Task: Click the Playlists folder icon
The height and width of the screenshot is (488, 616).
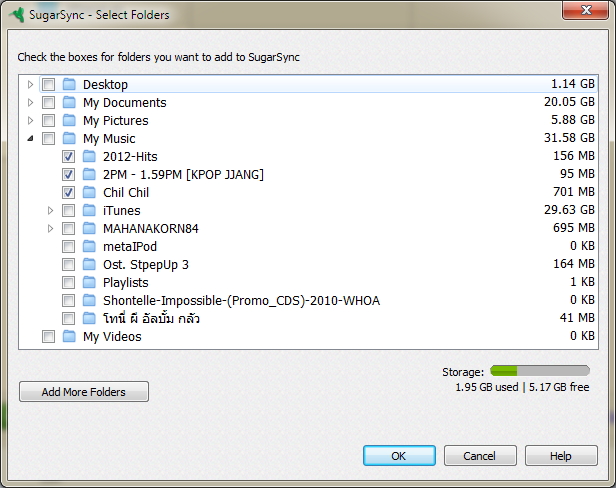Action: pos(89,283)
